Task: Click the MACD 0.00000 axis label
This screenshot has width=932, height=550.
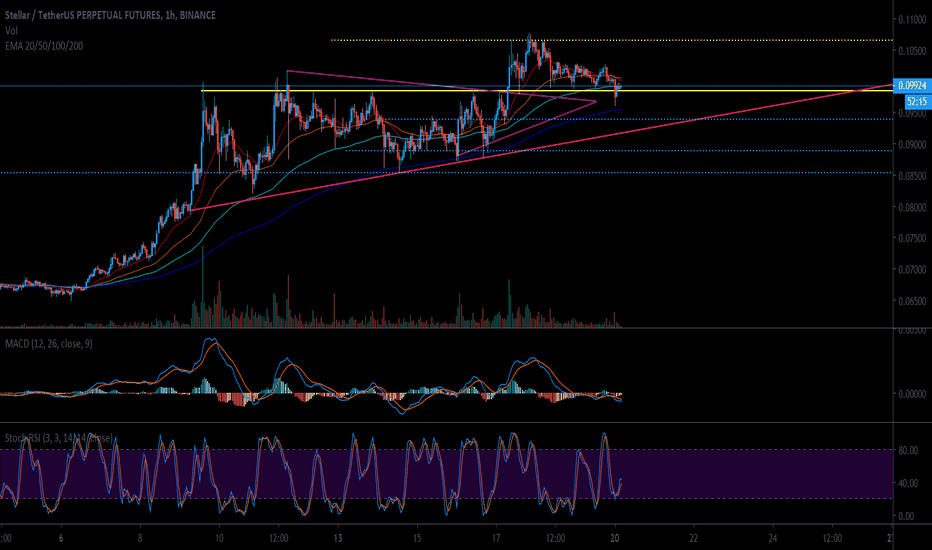Action: click(x=912, y=394)
